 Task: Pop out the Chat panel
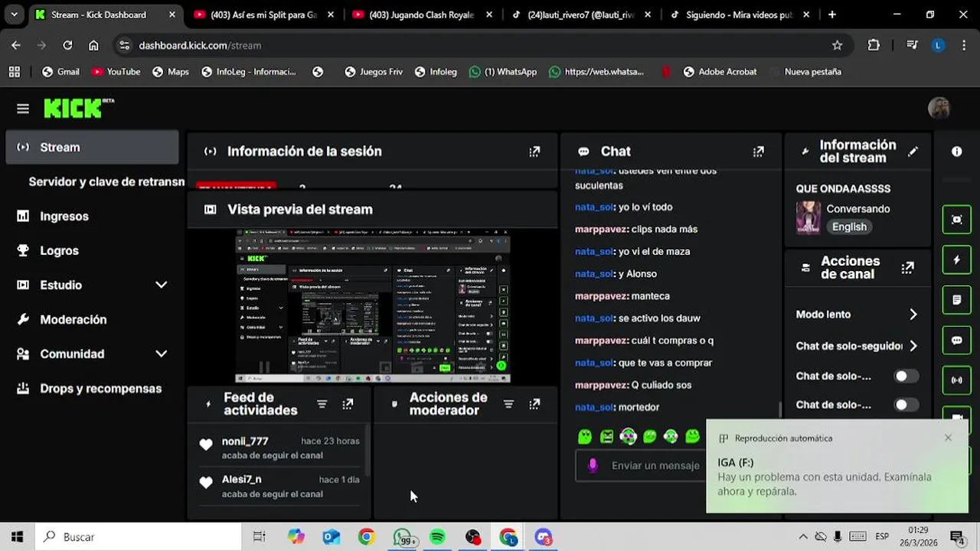(758, 152)
